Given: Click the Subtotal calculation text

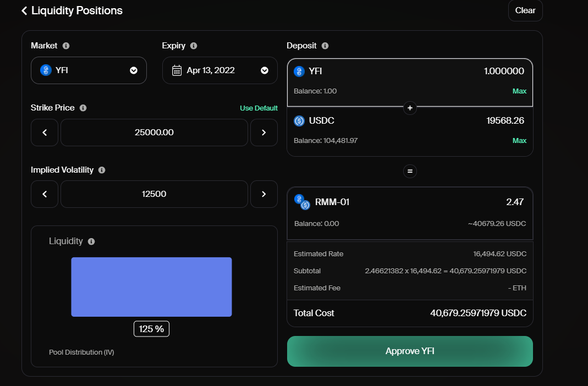Looking at the screenshot, I should tap(446, 271).
